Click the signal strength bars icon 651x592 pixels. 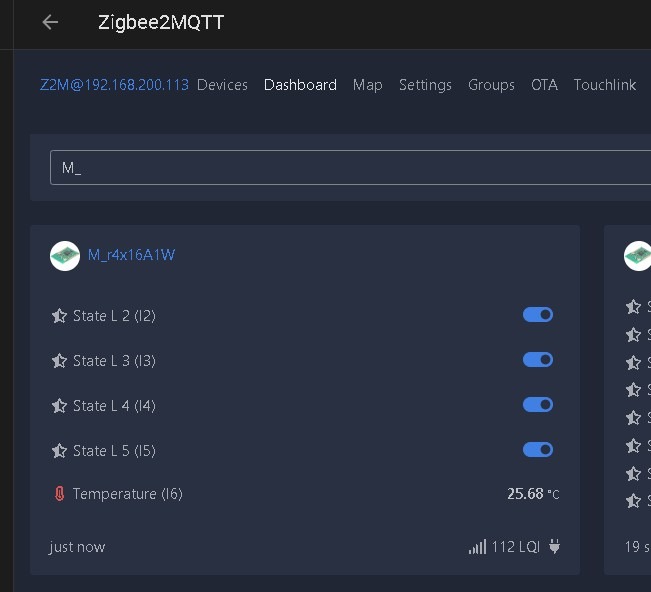coord(477,547)
